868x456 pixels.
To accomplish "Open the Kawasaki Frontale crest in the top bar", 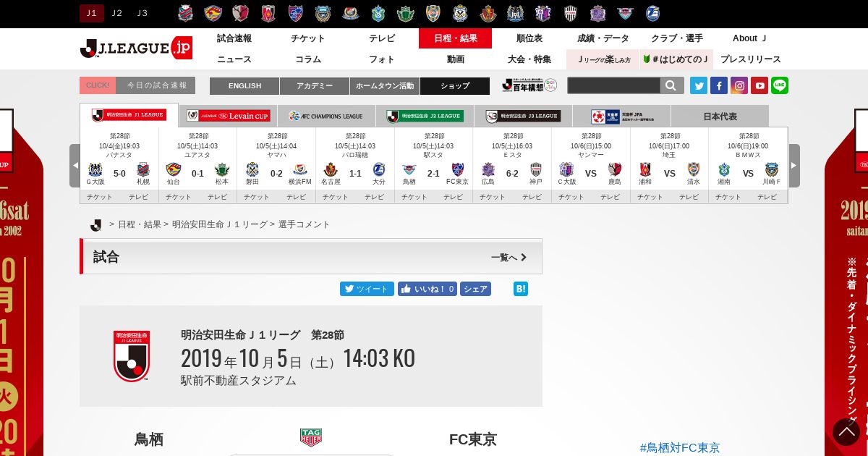I will pyautogui.click(x=323, y=13).
